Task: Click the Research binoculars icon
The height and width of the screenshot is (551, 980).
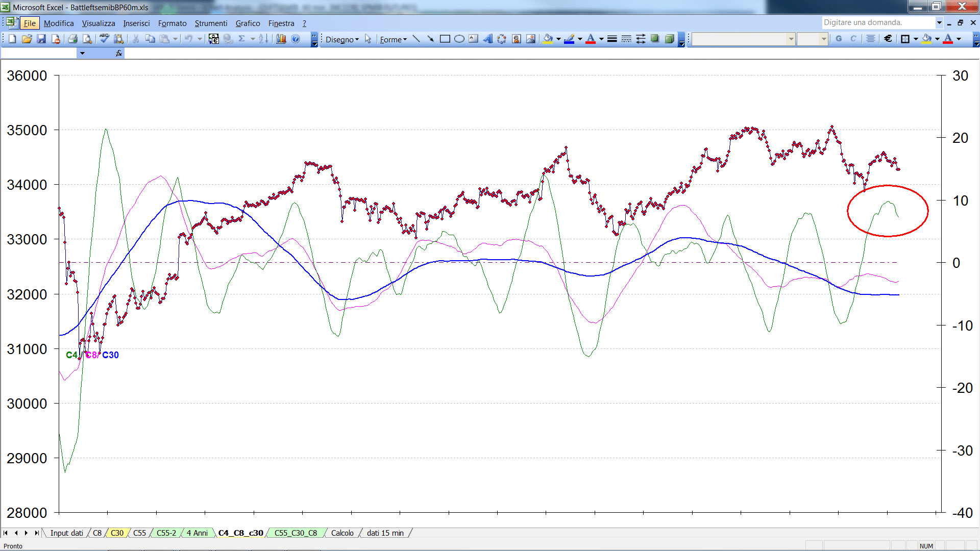Action: pyautogui.click(x=118, y=39)
